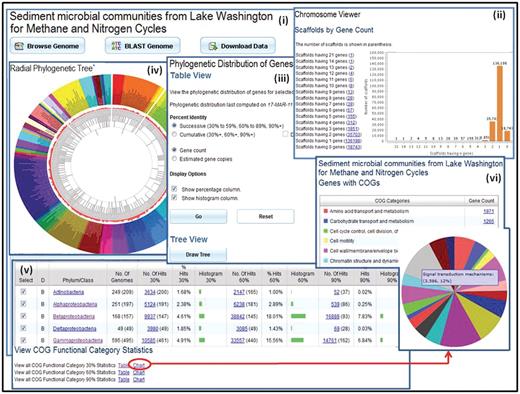This screenshot has width=520, height=394.
Task: Click Alphaproteobacteria 30% hits count link
Action: 150,304
